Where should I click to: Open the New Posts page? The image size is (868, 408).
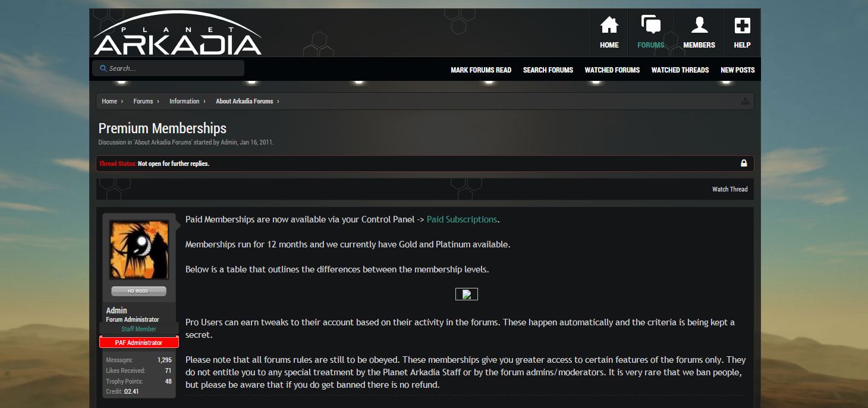(737, 70)
